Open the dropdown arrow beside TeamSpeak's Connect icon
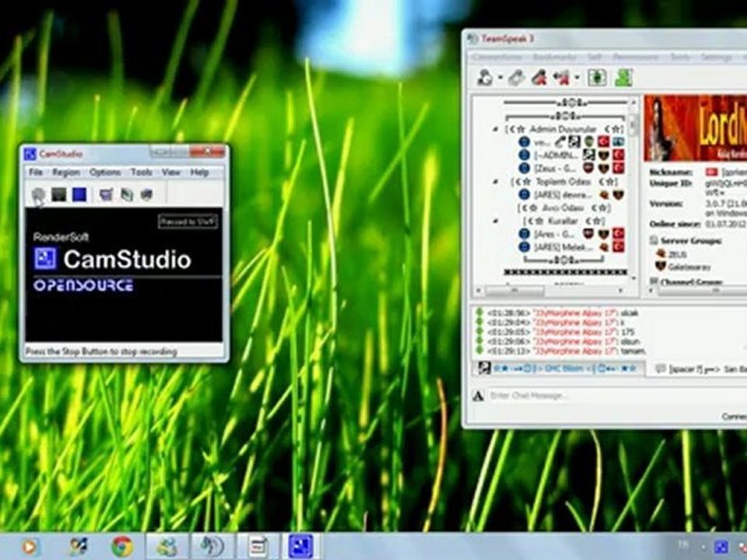This screenshot has width=747, height=560. tap(500, 78)
